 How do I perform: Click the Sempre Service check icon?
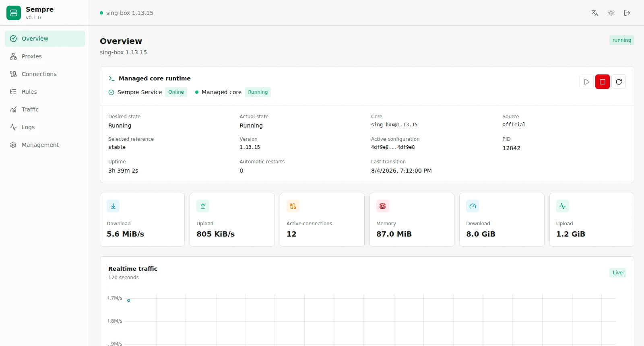click(x=111, y=92)
